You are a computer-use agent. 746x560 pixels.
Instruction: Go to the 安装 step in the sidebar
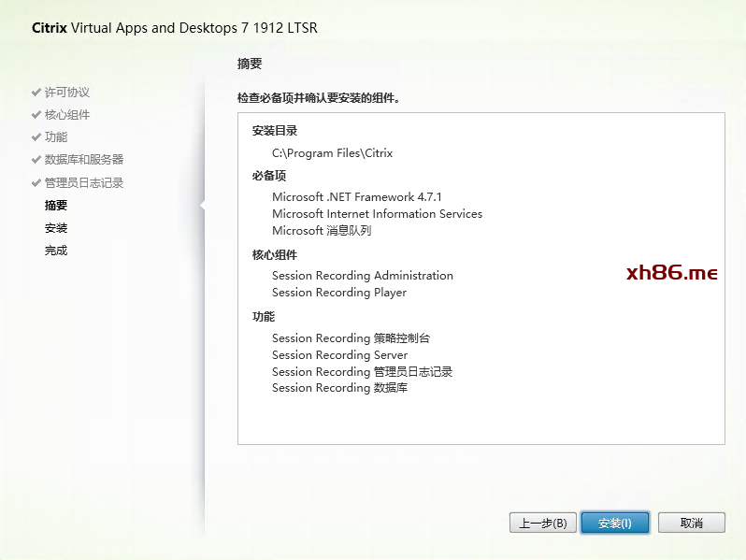coord(56,228)
